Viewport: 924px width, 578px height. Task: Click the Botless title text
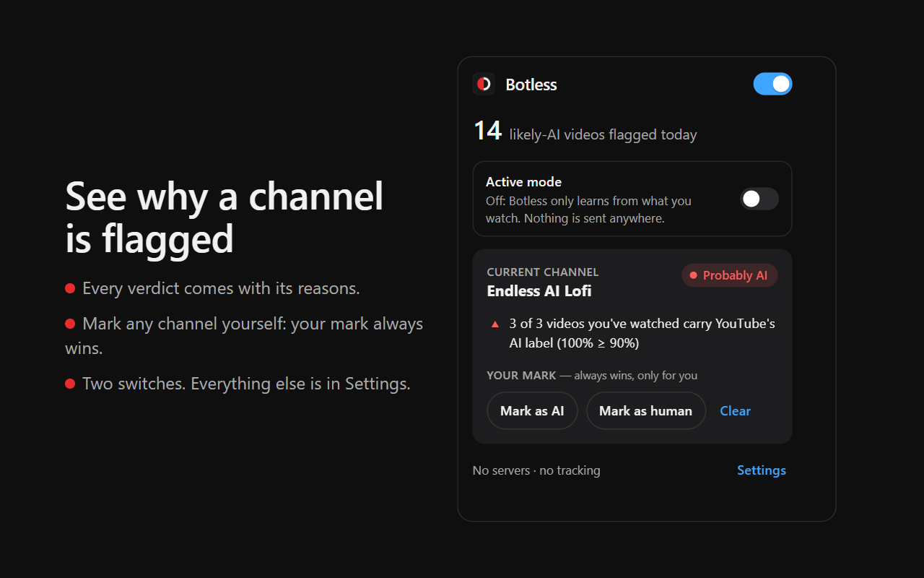click(531, 85)
